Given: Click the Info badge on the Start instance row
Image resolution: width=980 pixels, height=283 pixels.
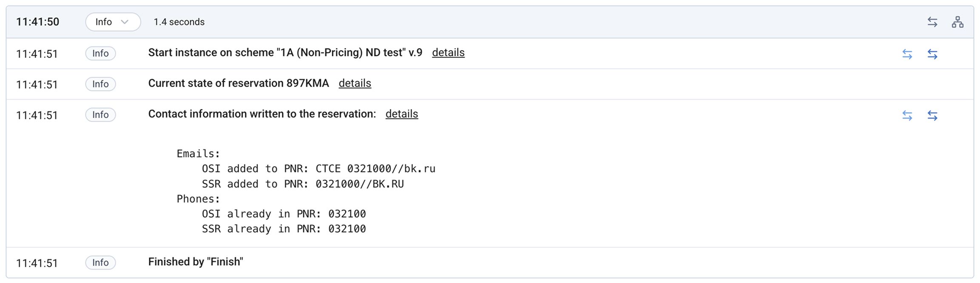Looking at the screenshot, I should [100, 54].
